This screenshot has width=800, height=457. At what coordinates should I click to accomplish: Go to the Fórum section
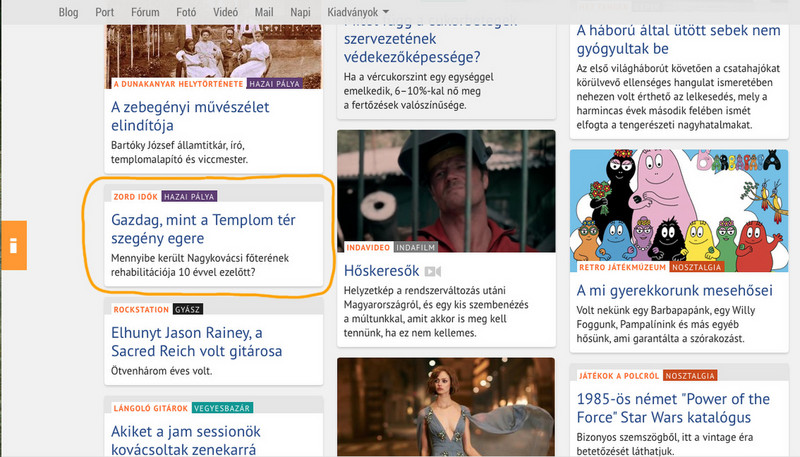pos(145,12)
